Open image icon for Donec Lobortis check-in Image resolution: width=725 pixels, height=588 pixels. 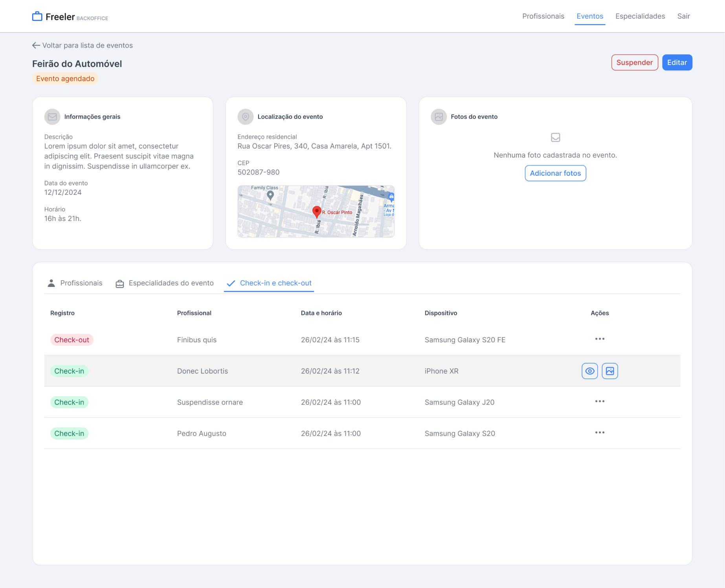click(610, 371)
